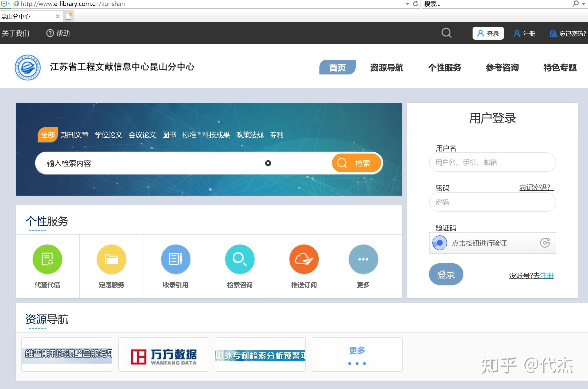Click the site logo emblem
The width and height of the screenshot is (588, 389).
(x=28, y=67)
